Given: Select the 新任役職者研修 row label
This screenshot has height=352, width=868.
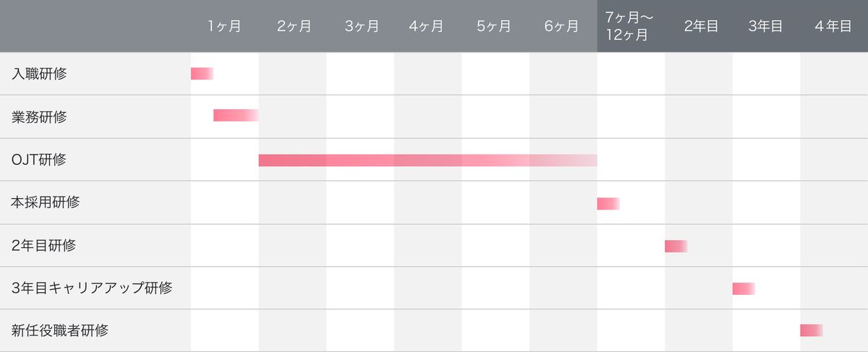Looking at the screenshot, I should 60,331.
